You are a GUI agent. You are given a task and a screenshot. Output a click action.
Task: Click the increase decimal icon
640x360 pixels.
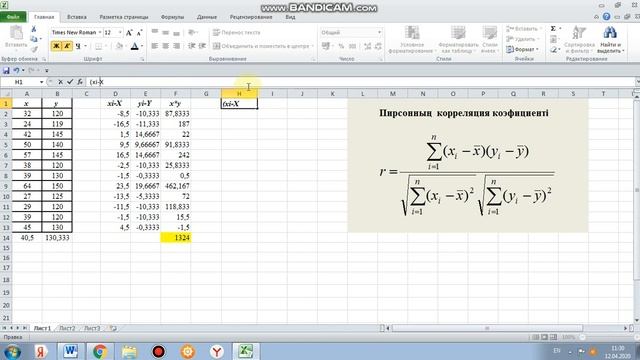click(x=367, y=46)
